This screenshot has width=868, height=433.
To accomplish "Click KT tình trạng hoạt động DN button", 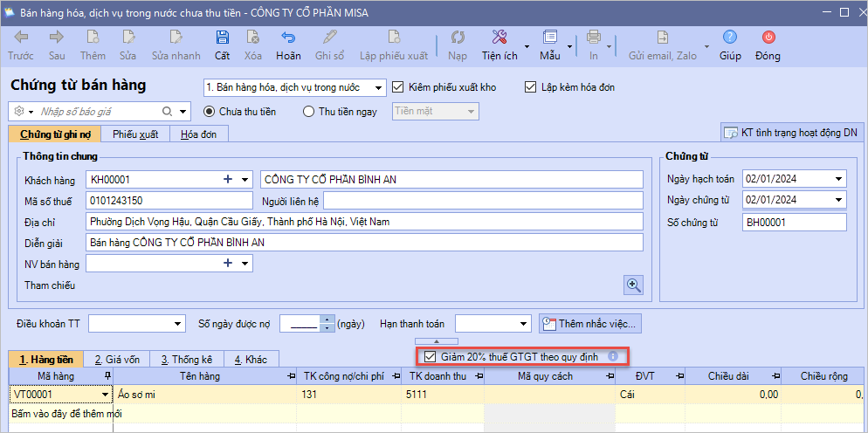I will tap(792, 133).
